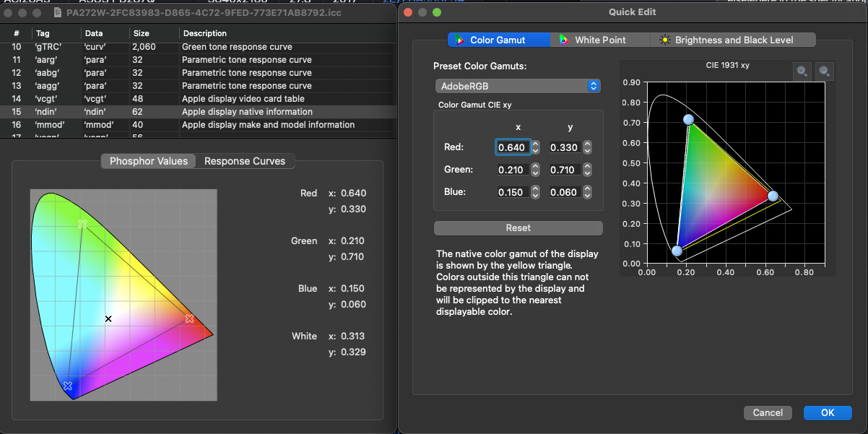Click the 'Preset Color Gamuts:' label
868x434 pixels.
tap(480, 66)
